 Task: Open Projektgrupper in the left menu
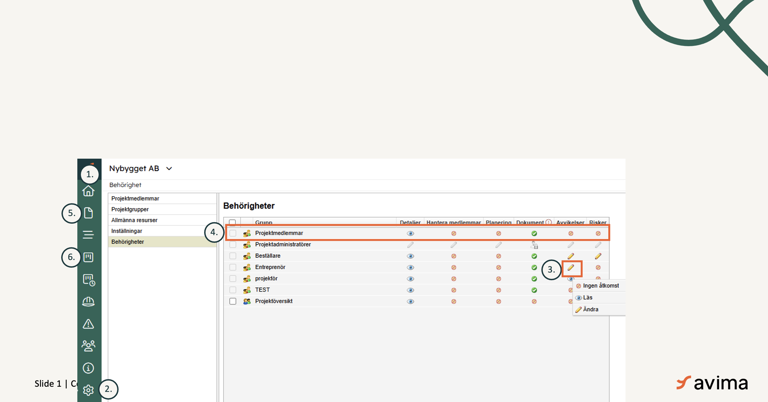[x=130, y=210]
